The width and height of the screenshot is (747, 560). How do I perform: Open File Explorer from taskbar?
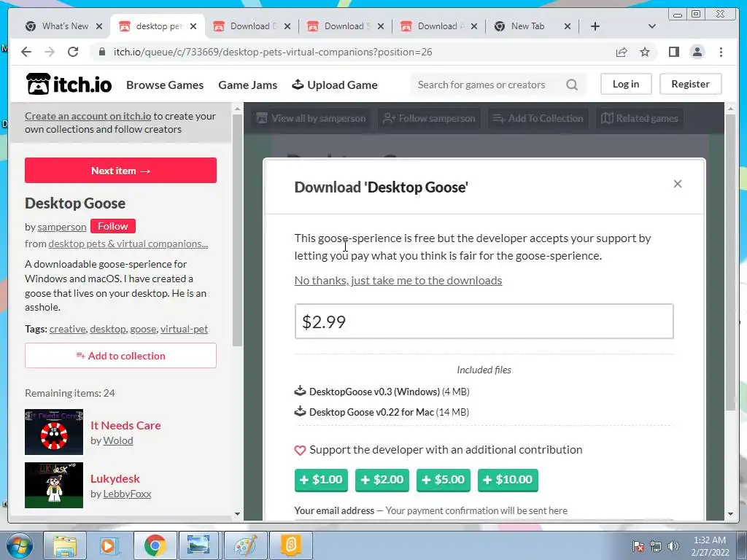tap(65, 545)
